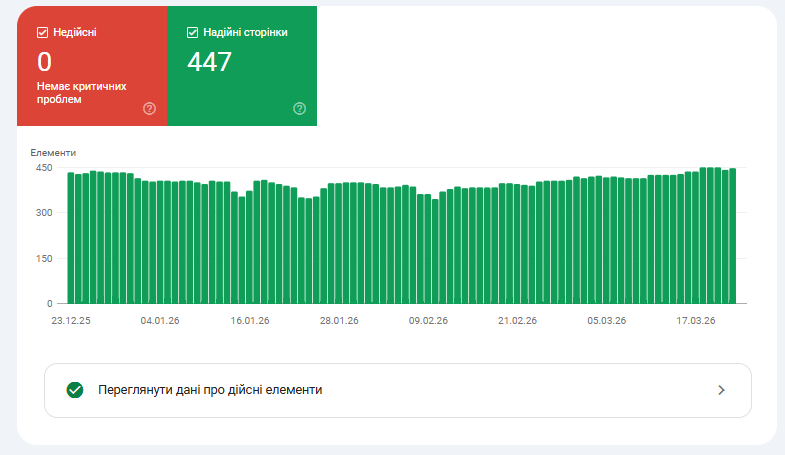785x455 pixels.
Task: Uncheck the Недійсні checkbox
Action: 43,33
